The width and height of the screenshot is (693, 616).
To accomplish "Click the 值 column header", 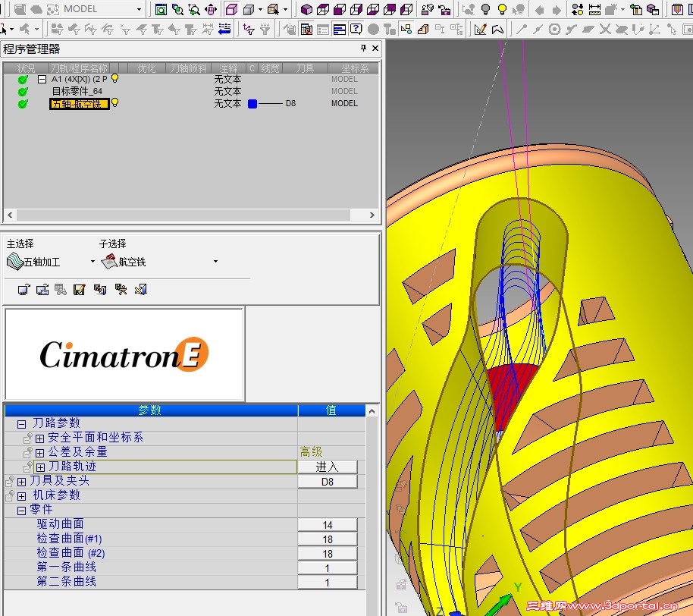I will point(331,410).
